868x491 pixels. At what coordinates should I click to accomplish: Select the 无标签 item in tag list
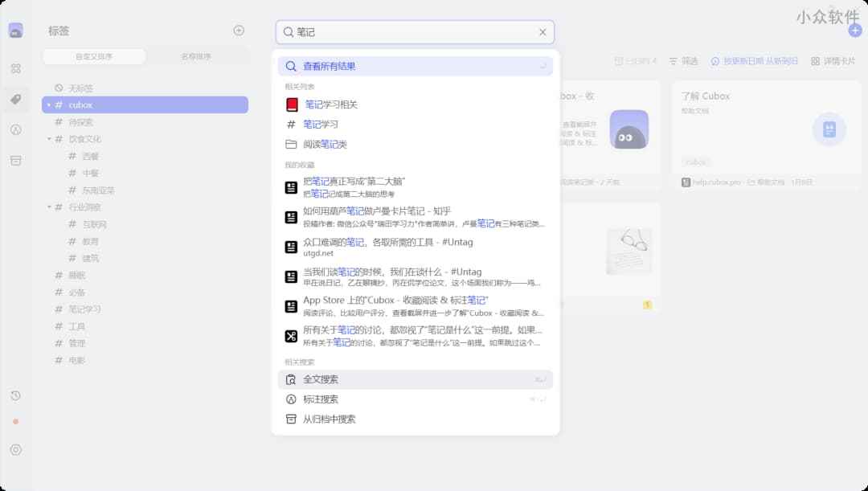[145, 88]
